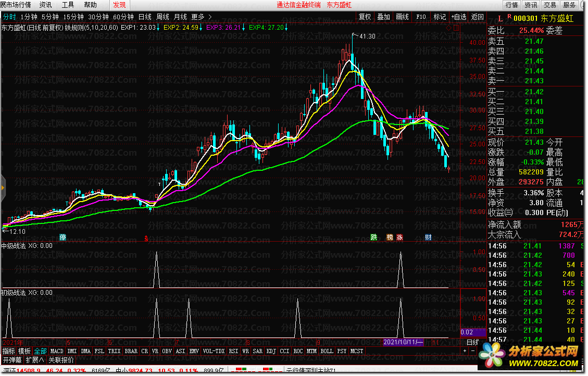Open the 工具 menu

point(68,5)
